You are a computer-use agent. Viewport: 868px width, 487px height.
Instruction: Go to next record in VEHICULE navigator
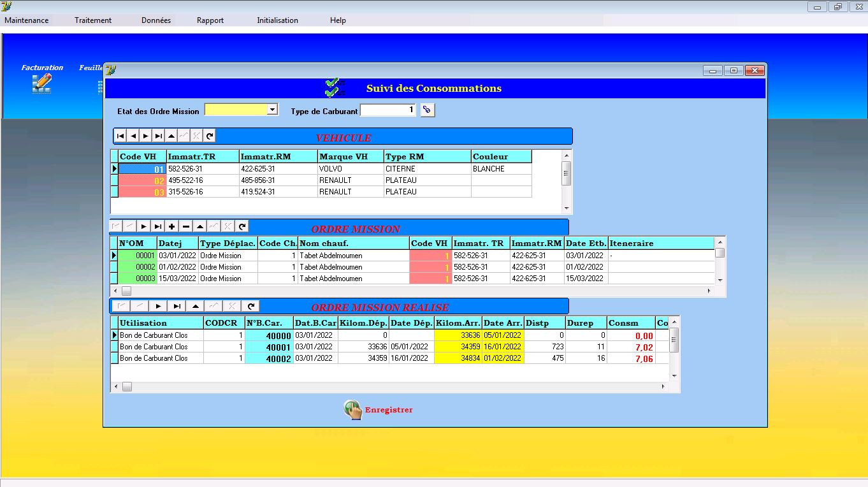click(146, 136)
